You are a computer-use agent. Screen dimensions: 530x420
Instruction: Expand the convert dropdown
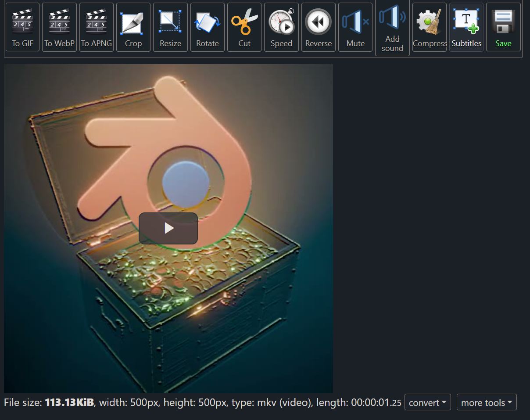428,402
